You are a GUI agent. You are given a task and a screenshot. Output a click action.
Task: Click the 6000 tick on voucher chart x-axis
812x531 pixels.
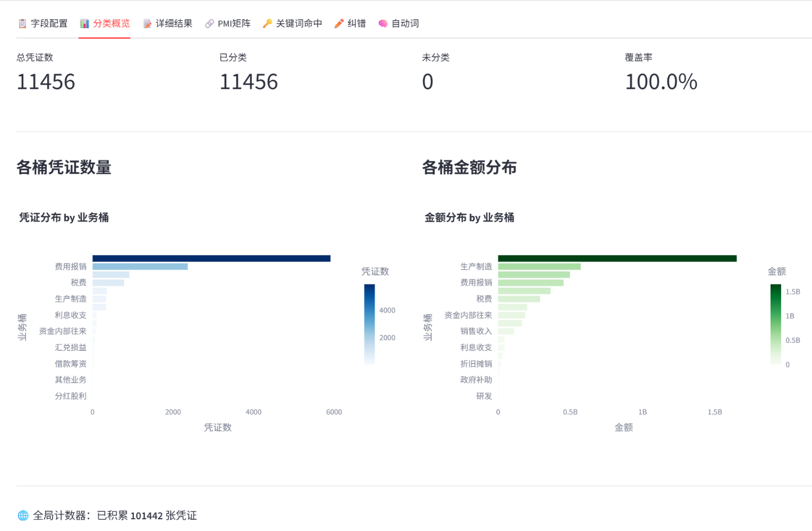point(334,412)
